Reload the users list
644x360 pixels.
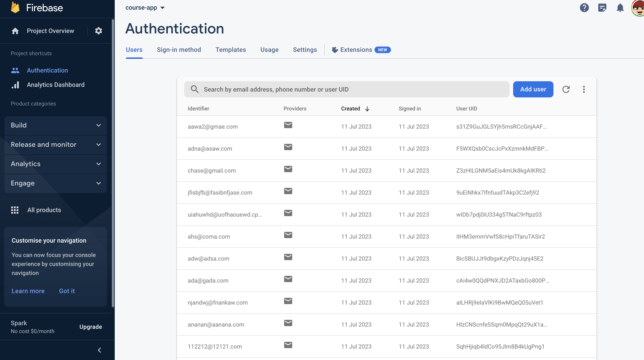[x=566, y=89]
